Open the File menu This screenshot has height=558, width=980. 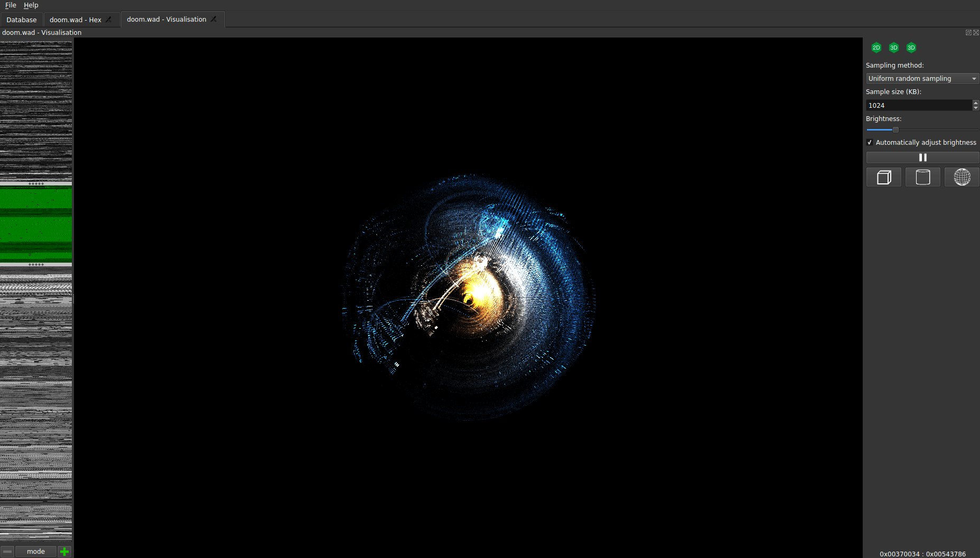pyautogui.click(x=11, y=5)
